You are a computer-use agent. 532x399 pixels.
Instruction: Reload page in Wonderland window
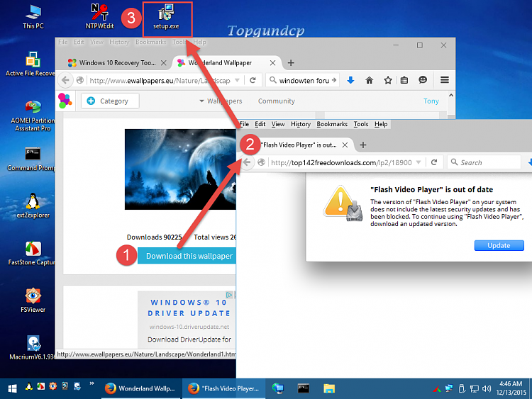[253, 80]
